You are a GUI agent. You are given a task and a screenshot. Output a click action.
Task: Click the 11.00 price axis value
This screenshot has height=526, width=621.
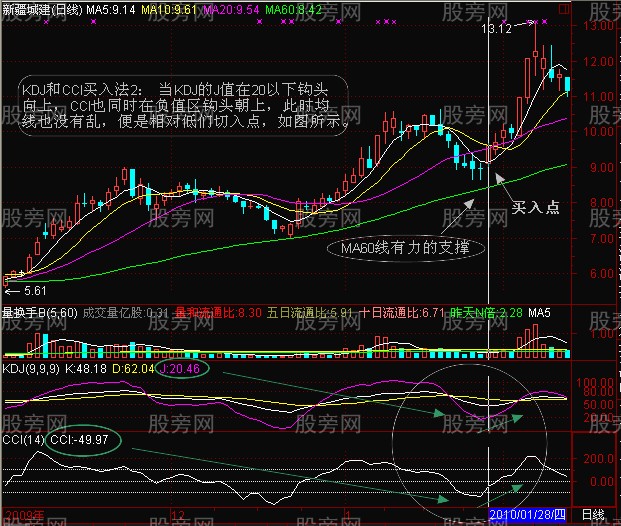[598, 97]
